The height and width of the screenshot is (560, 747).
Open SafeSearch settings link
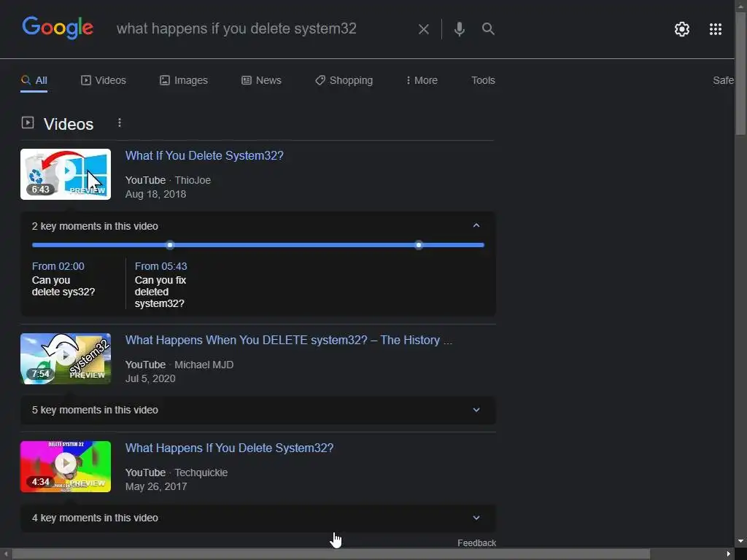coord(723,80)
